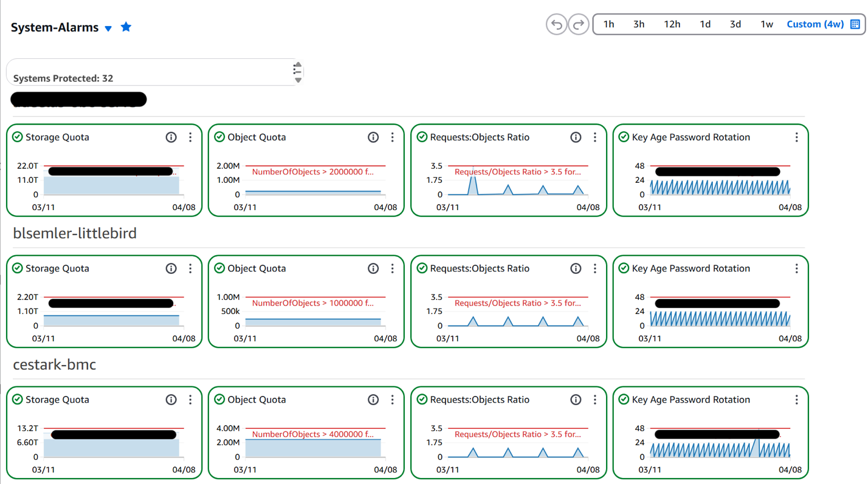Click the green check icon on the top Storage Quota widget
This screenshot has height=484, width=868.
click(x=16, y=137)
